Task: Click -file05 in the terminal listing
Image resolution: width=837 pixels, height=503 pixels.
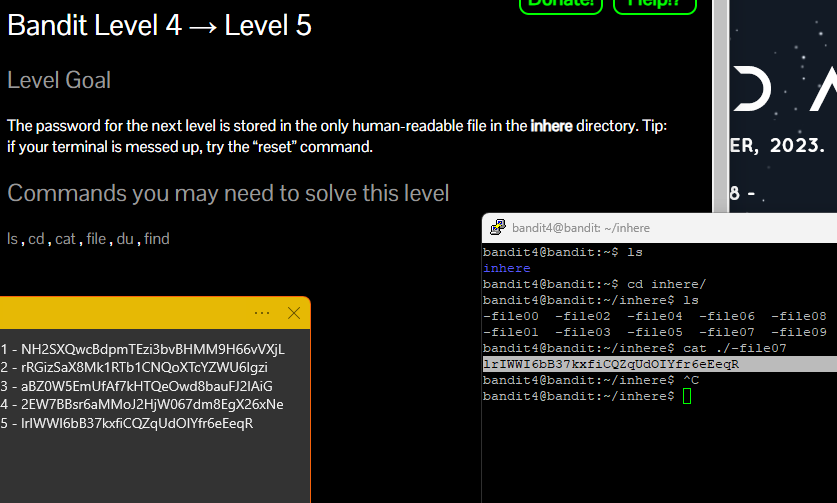Action: pyautogui.click(x=654, y=332)
